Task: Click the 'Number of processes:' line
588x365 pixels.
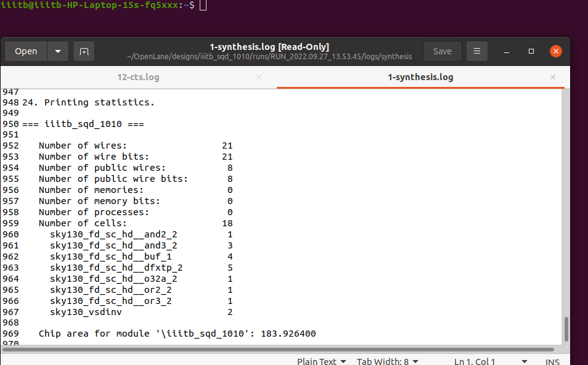Action: point(136,212)
